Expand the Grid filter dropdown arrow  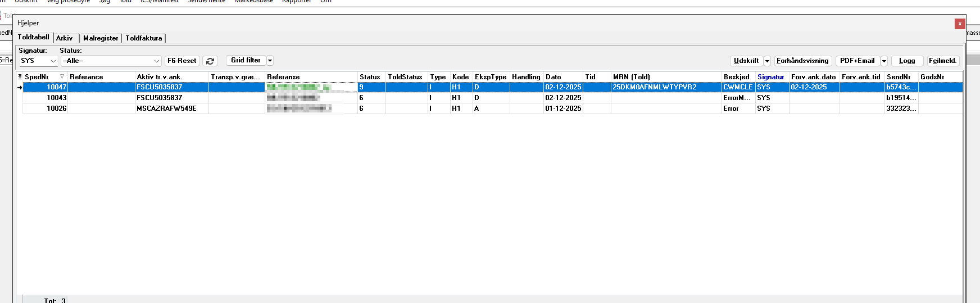[270, 61]
